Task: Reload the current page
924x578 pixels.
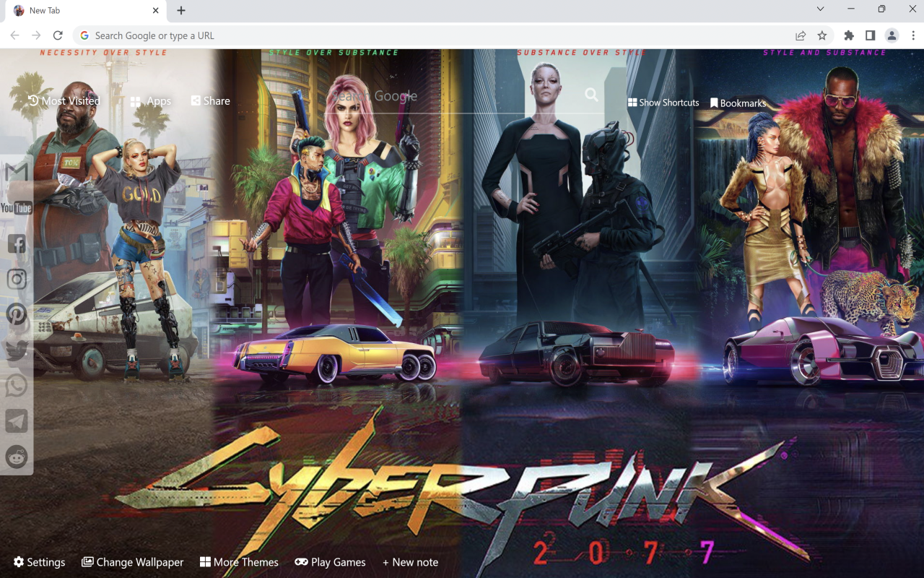Action: coord(58,35)
